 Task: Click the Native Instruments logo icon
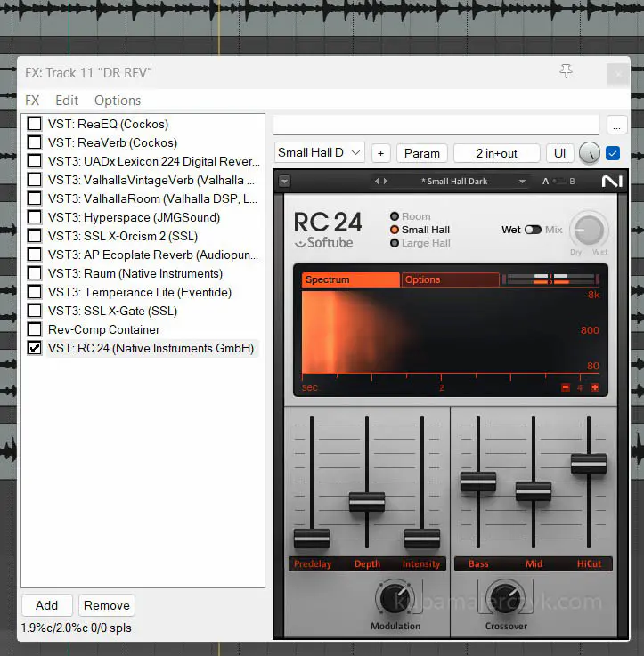click(612, 182)
